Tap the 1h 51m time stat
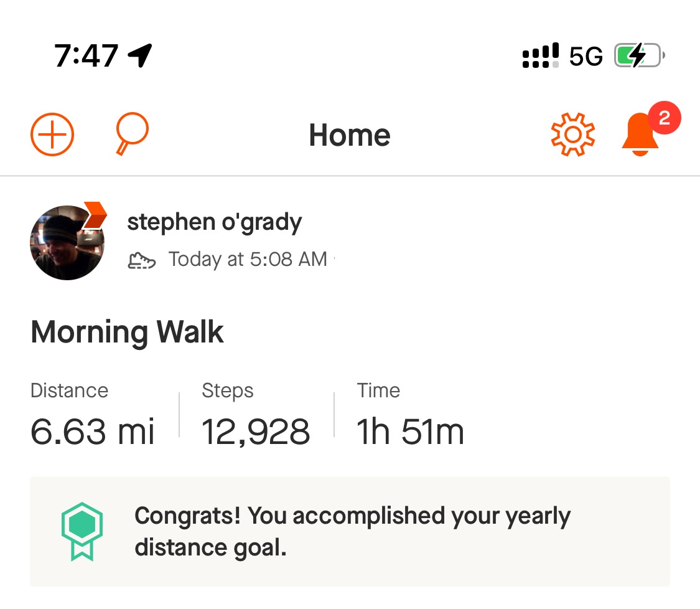This screenshot has width=700, height=609. [410, 431]
